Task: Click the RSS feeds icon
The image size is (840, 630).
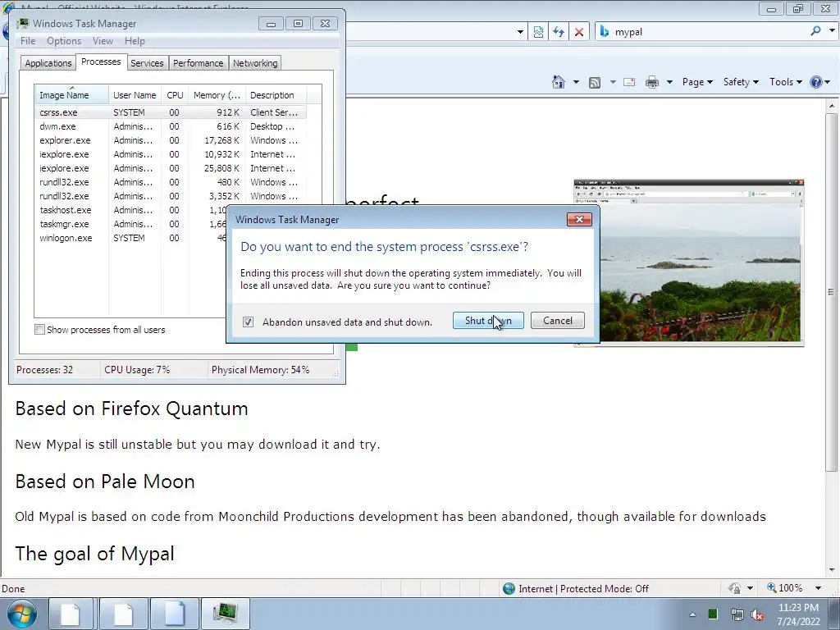Action: tap(595, 82)
